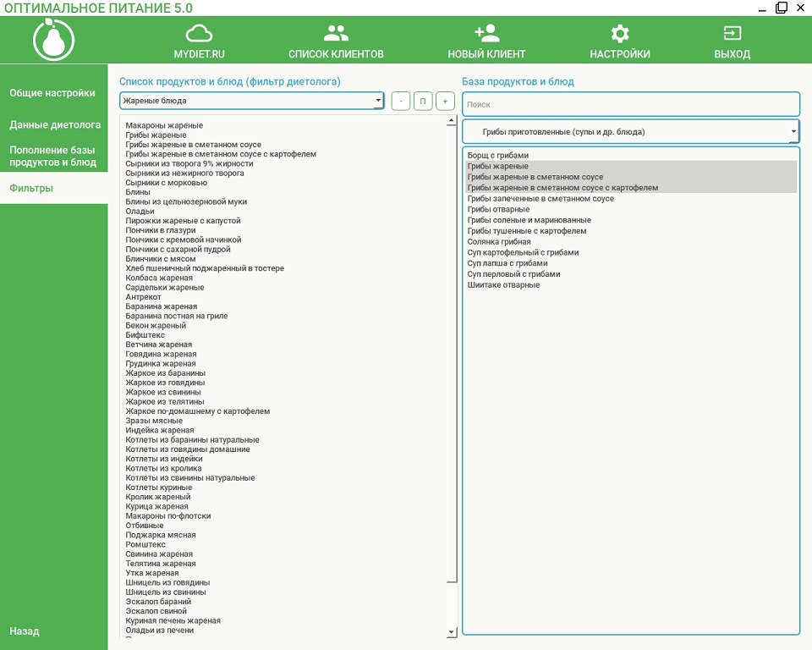Image resolution: width=812 pixels, height=650 pixels.
Task: Open settings gear icon
Action: coord(619,34)
